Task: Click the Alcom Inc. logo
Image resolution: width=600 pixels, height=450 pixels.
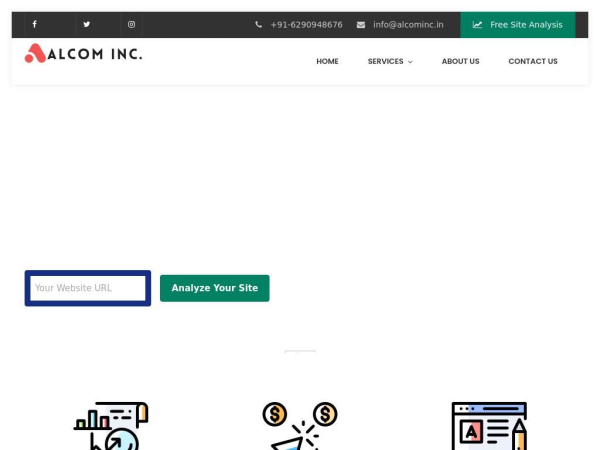Action: pyautogui.click(x=84, y=53)
